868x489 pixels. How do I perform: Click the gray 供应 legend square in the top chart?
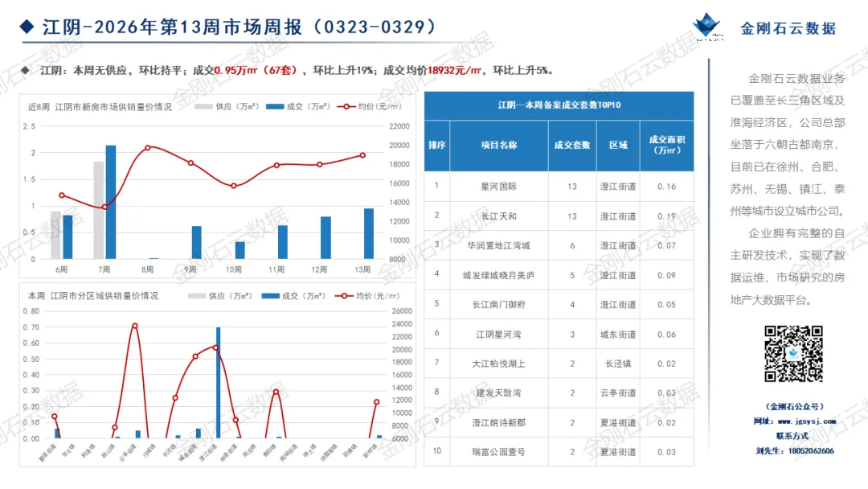(x=205, y=106)
